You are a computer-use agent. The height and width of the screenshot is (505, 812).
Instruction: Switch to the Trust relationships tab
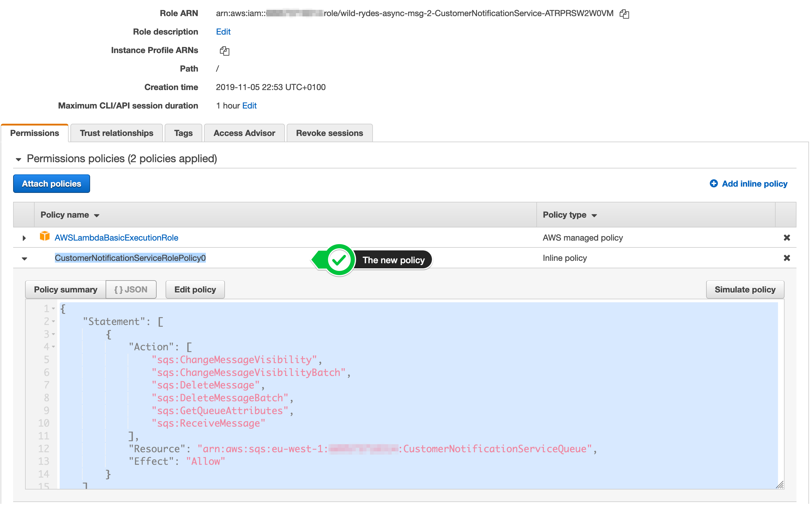(117, 133)
